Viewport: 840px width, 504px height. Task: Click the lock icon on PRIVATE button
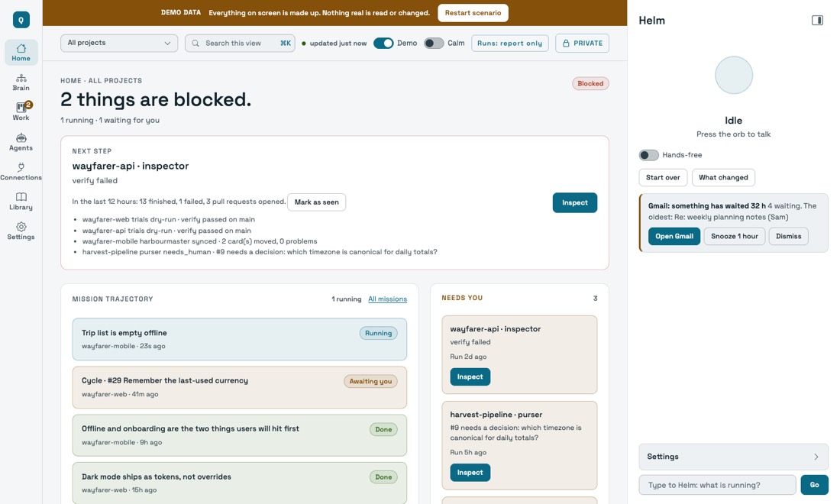pos(566,44)
